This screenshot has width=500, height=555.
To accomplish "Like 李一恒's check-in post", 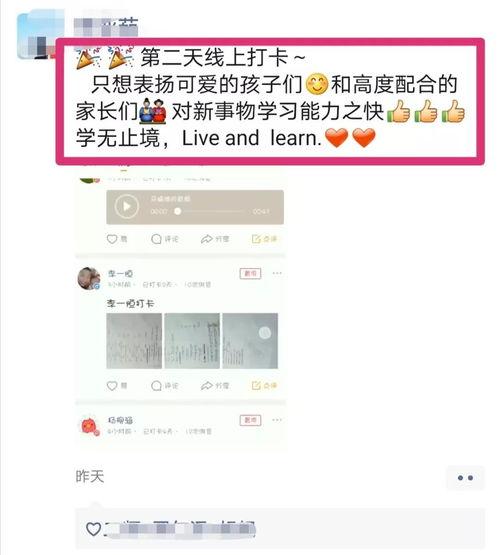I will point(112,385).
